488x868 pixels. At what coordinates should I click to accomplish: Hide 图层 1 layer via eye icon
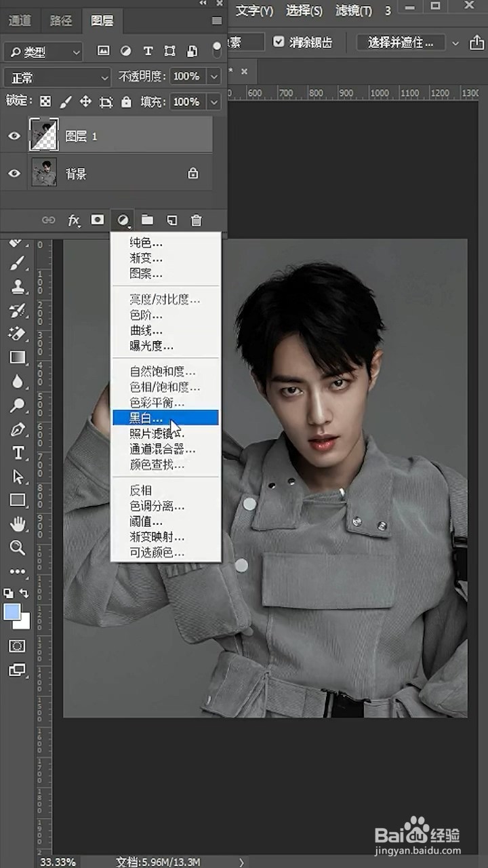coord(14,136)
